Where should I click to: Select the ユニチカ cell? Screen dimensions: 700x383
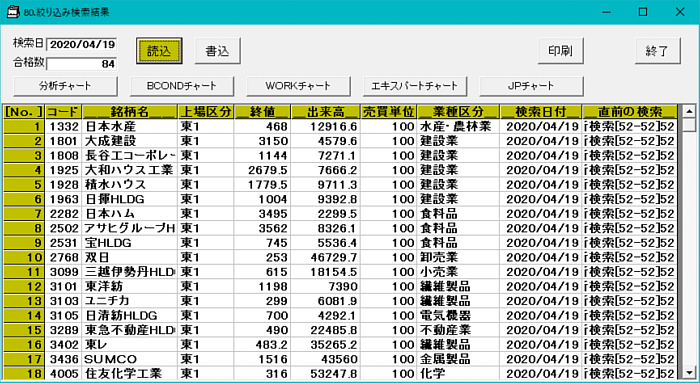click(x=130, y=301)
